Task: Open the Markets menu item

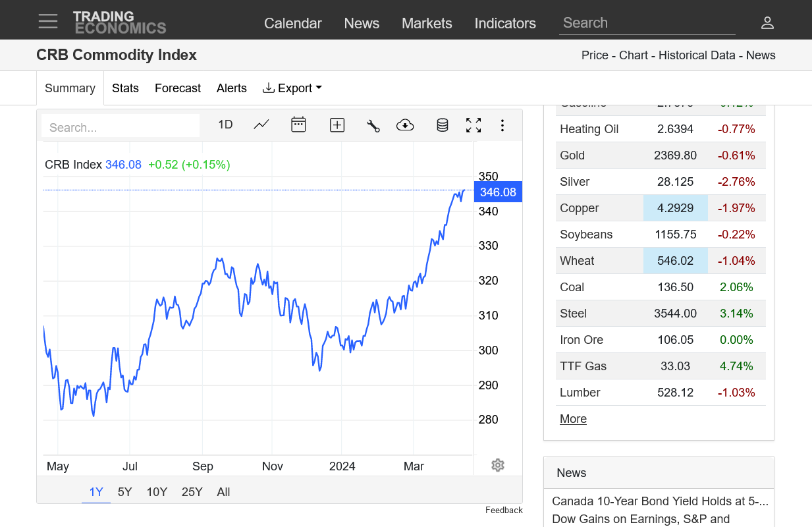Action: click(x=427, y=23)
